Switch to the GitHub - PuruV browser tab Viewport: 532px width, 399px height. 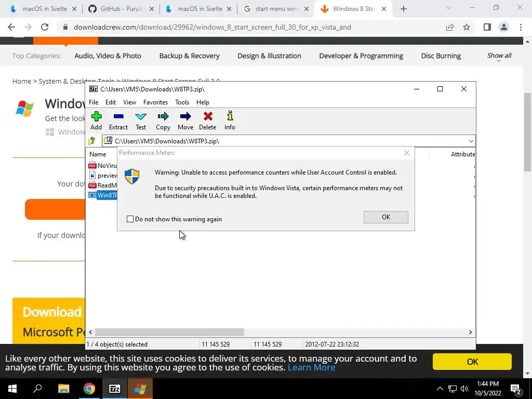click(x=121, y=9)
